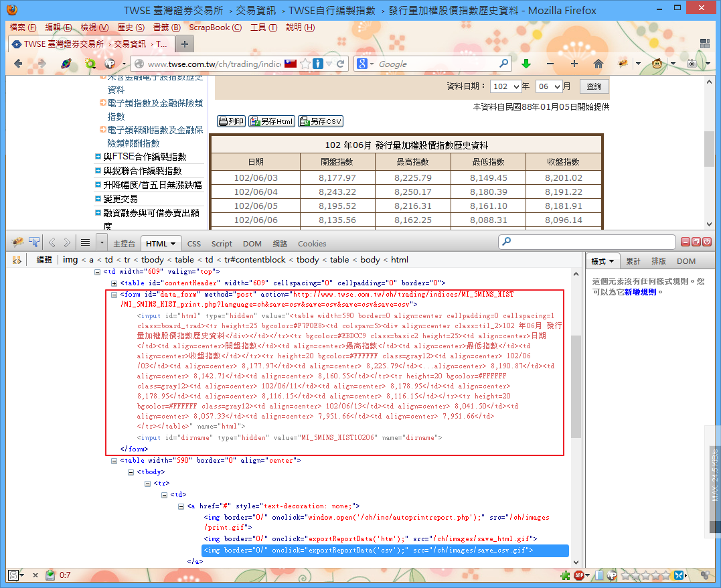Expand 與銳聯合作編製指數 sidebar section

(x=98, y=171)
